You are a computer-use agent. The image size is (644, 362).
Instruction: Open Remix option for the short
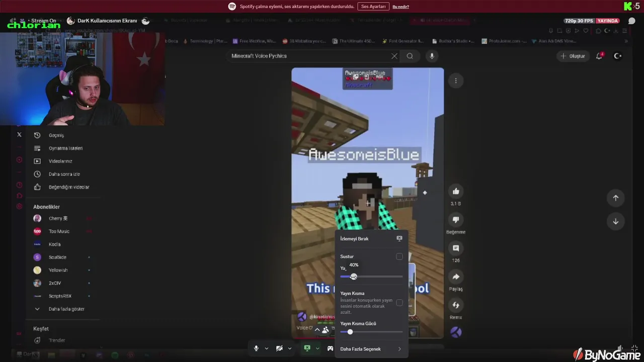click(456, 305)
